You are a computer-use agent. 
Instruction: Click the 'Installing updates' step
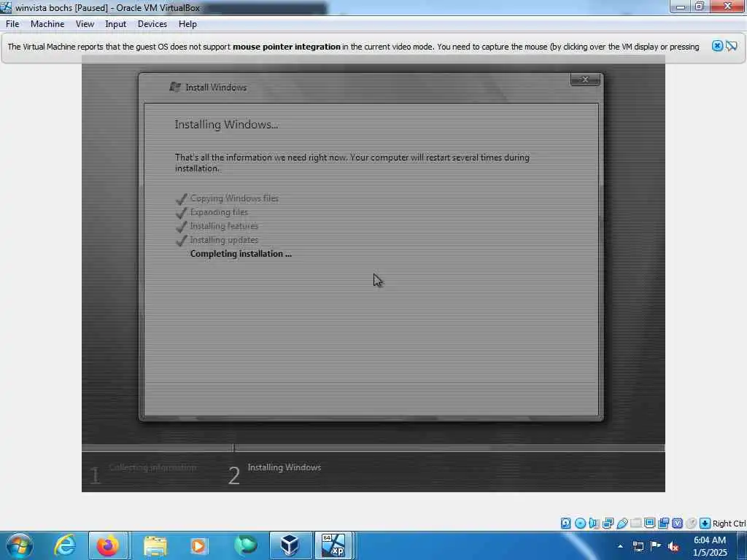[x=225, y=239]
